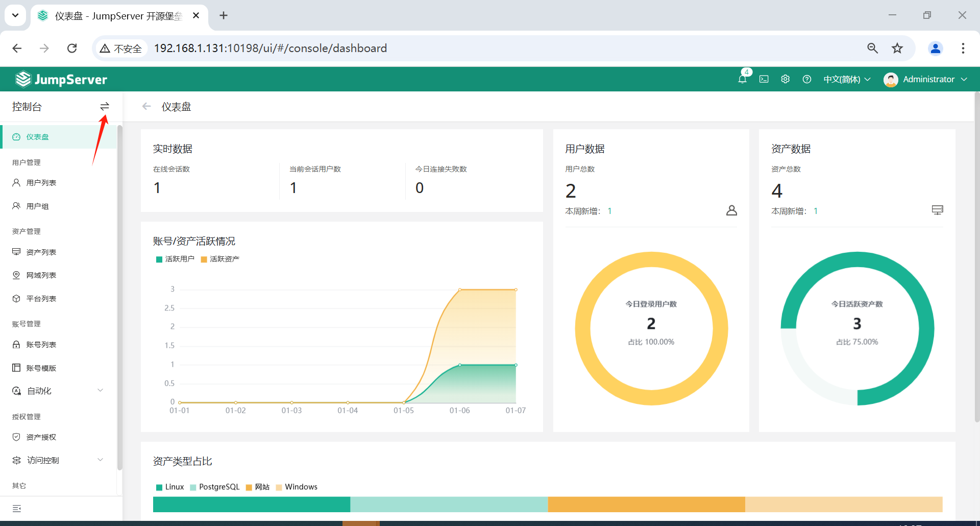Image resolution: width=980 pixels, height=526 pixels.
Task: Open system settings gear icon
Action: [x=785, y=79]
